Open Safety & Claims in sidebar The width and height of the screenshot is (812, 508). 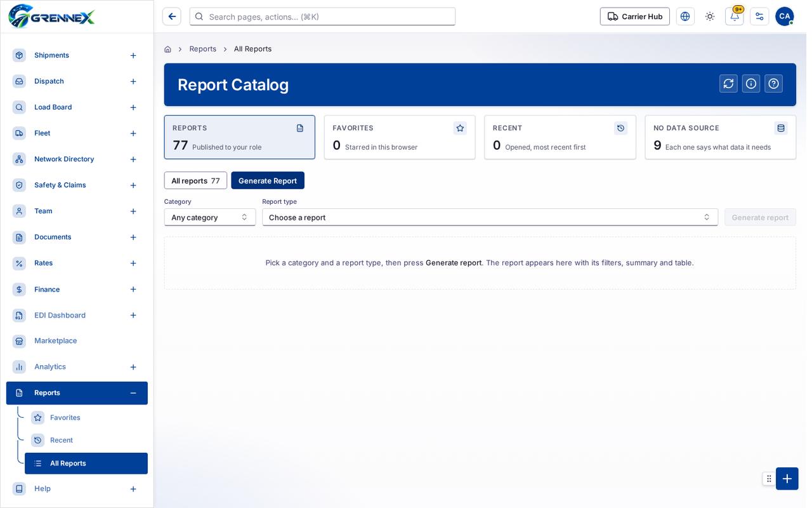pos(77,185)
